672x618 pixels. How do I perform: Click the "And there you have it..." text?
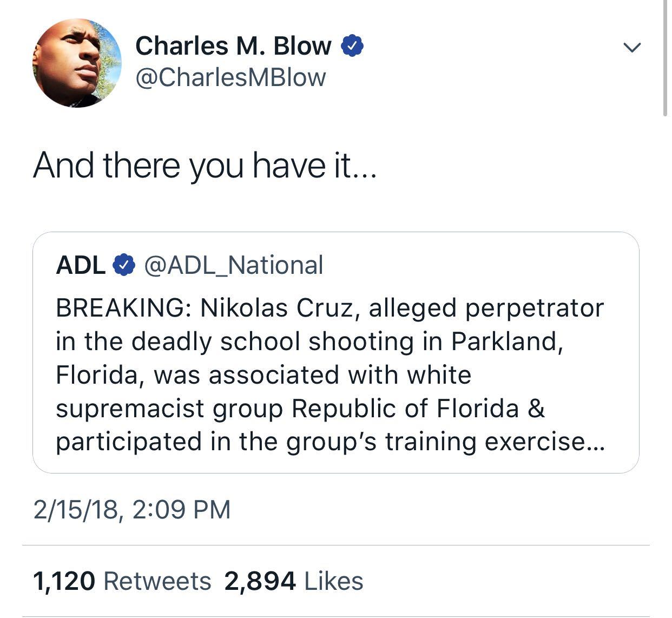(204, 166)
